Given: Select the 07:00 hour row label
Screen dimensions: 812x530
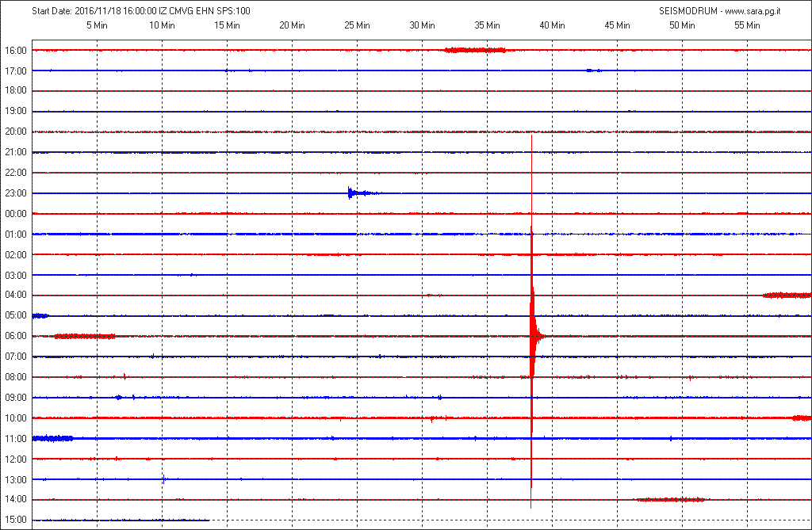Looking at the screenshot, I should (16, 357).
